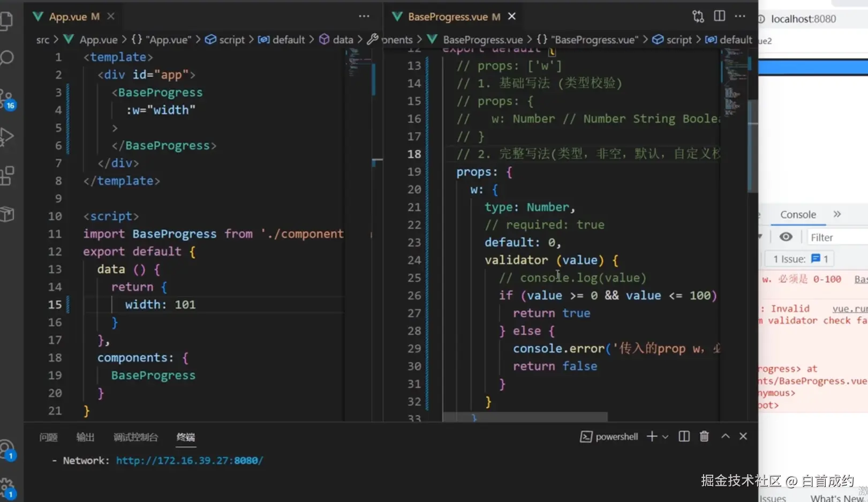868x502 pixels.
Task: Open the vue.ru source link in console
Action: pos(850,309)
